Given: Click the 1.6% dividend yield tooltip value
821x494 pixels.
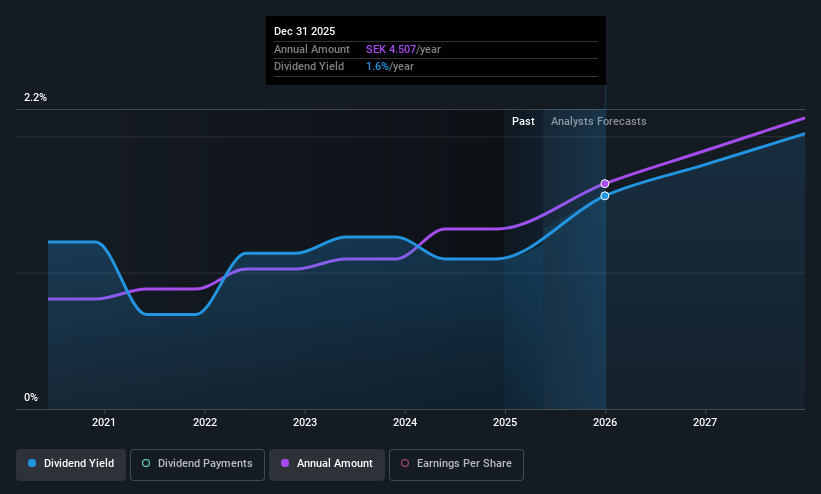Looking at the screenshot, I should coord(377,67).
